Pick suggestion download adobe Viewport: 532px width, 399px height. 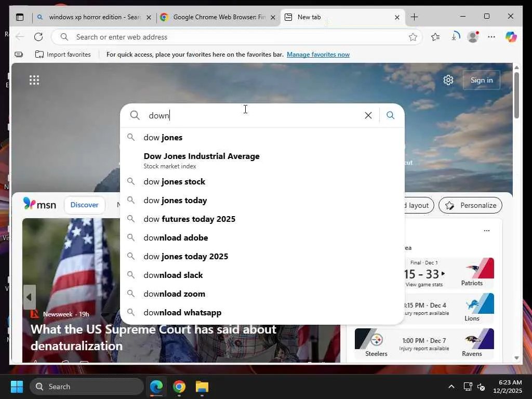[x=262, y=237]
